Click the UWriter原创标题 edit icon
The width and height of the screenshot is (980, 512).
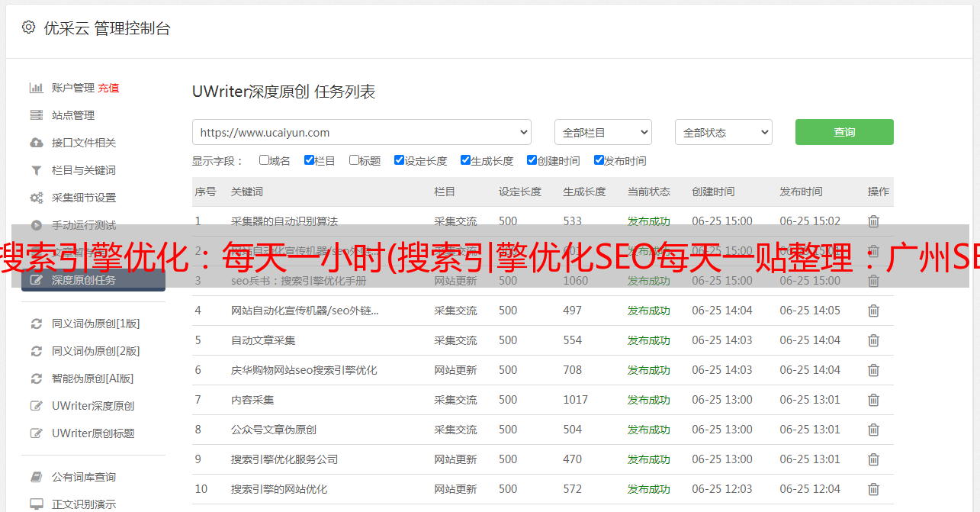[36, 433]
